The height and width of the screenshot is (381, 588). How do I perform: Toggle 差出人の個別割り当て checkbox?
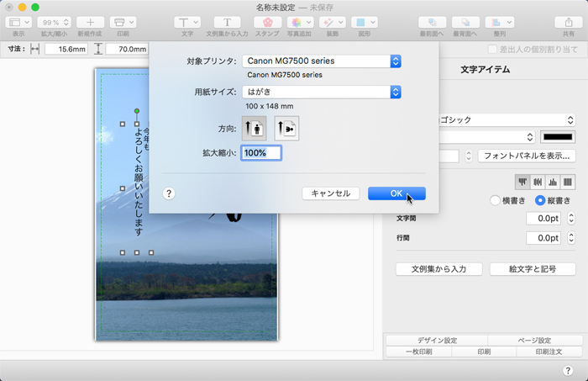492,50
